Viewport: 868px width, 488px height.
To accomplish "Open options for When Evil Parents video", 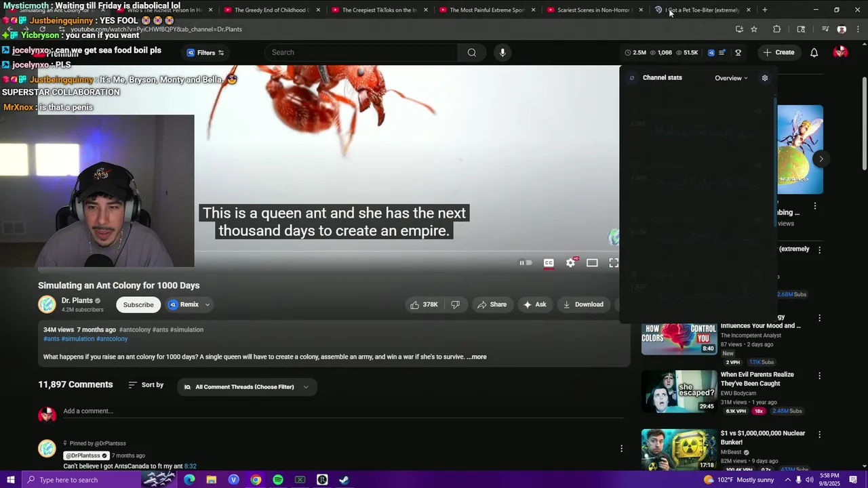I will [x=819, y=375].
